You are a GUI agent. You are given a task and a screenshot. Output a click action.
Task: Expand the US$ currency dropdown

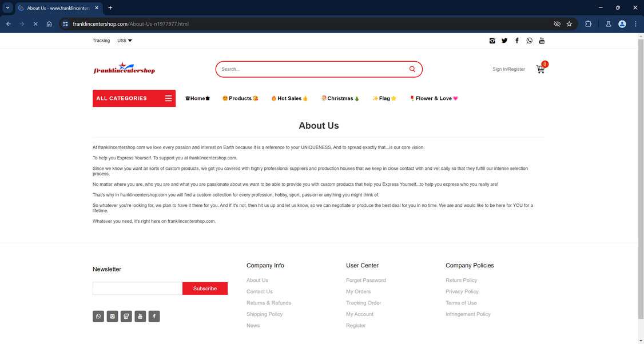coord(125,41)
